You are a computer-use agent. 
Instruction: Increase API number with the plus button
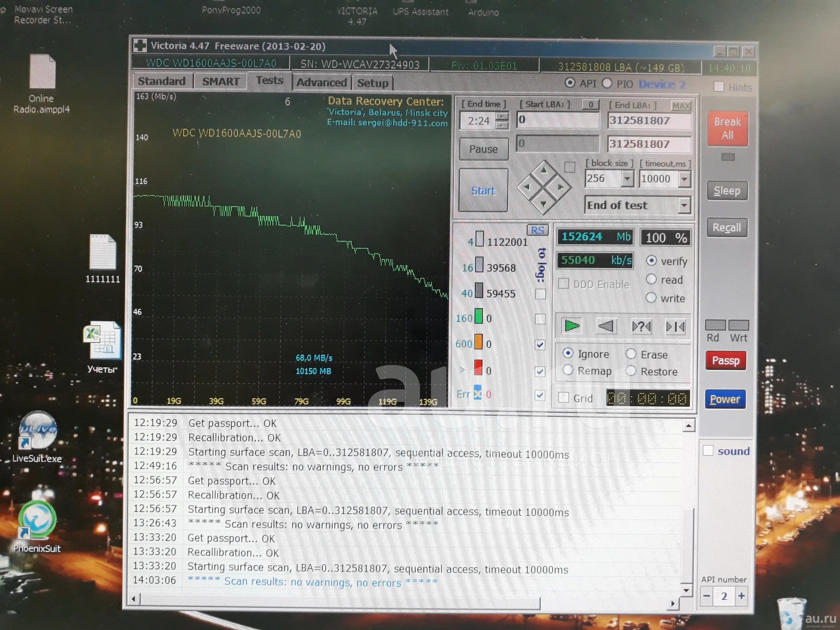coord(741,596)
